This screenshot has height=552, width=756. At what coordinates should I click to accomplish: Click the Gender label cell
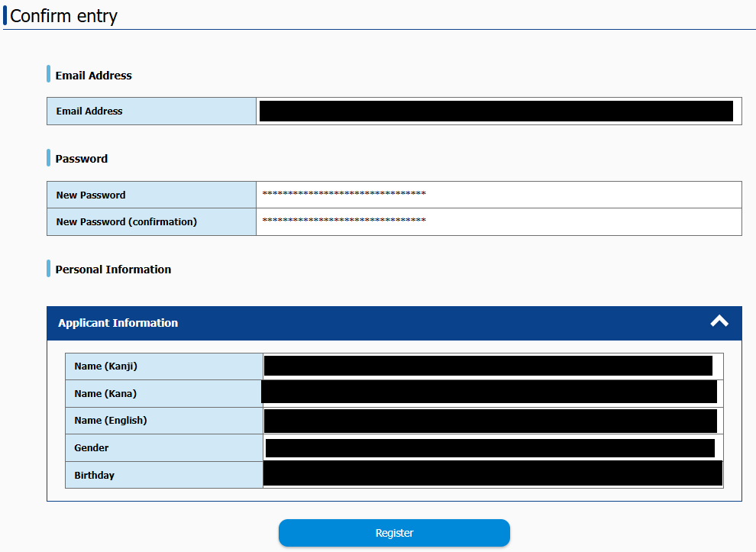click(92, 448)
